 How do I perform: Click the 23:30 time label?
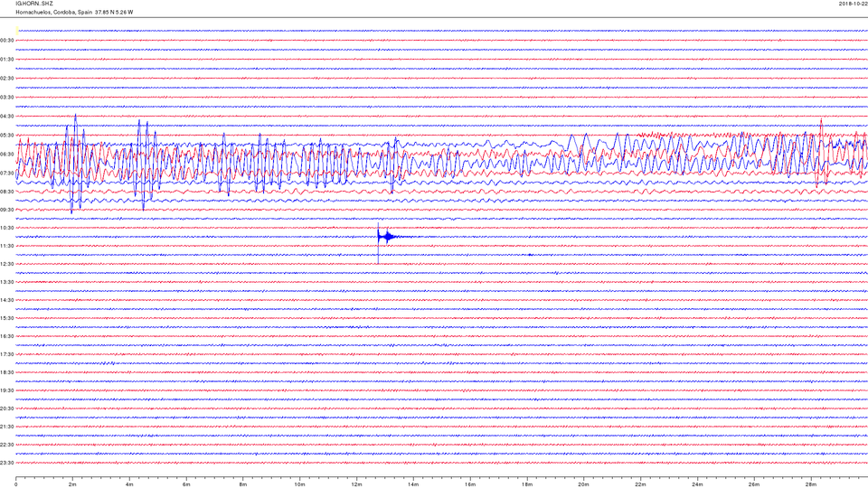7,463
